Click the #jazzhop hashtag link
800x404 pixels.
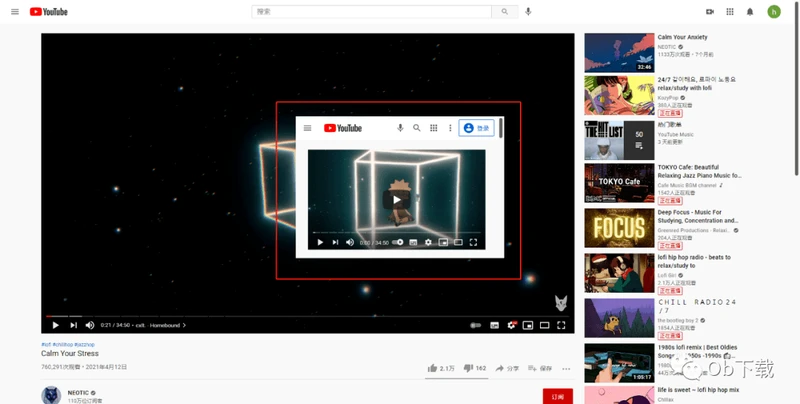click(84, 345)
